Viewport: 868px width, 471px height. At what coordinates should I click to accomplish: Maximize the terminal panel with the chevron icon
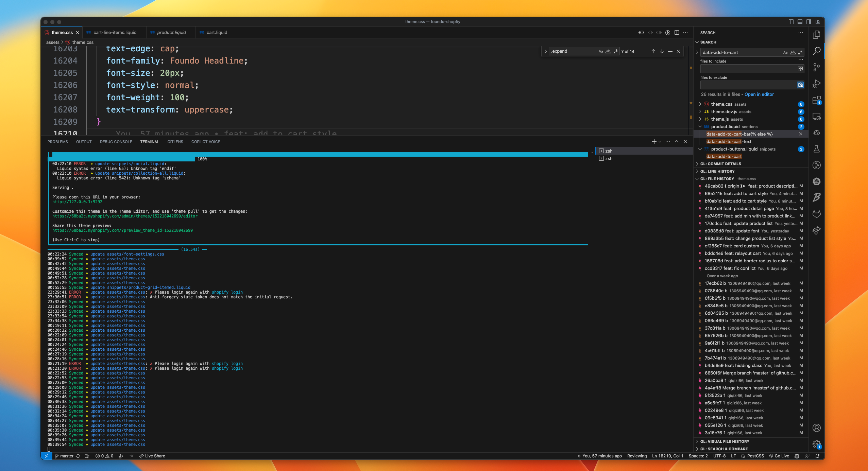coord(677,141)
